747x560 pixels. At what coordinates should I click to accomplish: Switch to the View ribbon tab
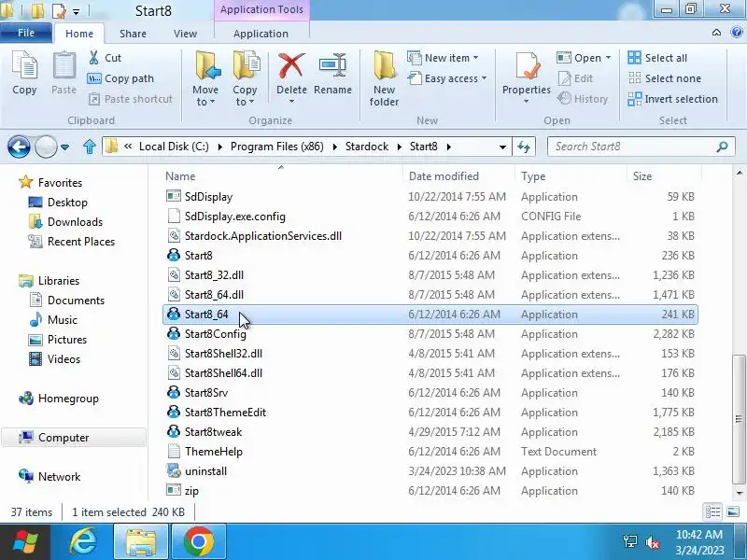tap(185, 34)
